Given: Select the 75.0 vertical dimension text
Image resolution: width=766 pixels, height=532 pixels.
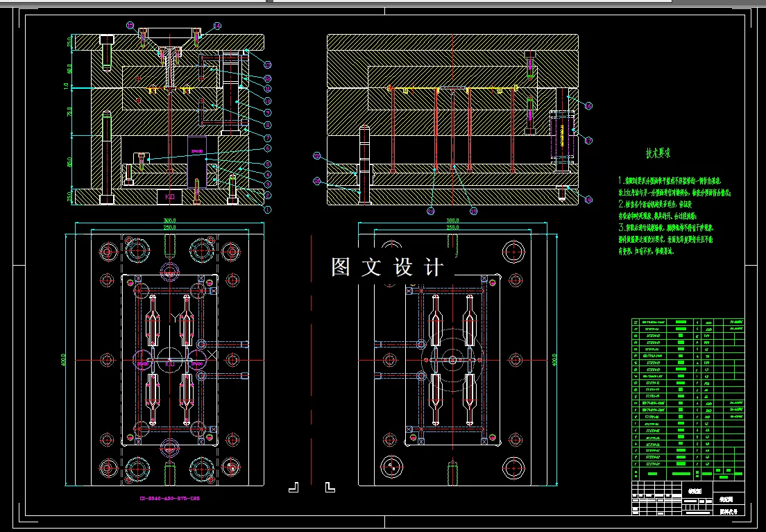Looking at the screenshot, I should 69,112.
